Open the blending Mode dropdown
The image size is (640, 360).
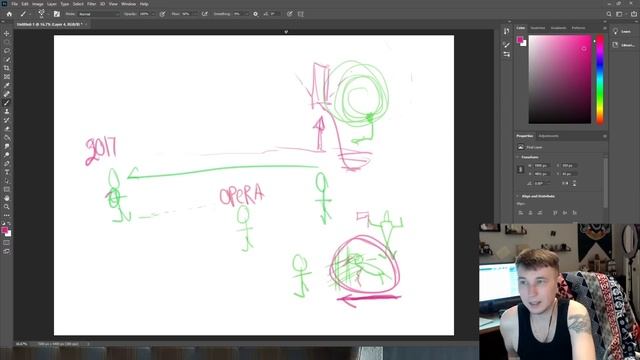click(x=99, y=14)
